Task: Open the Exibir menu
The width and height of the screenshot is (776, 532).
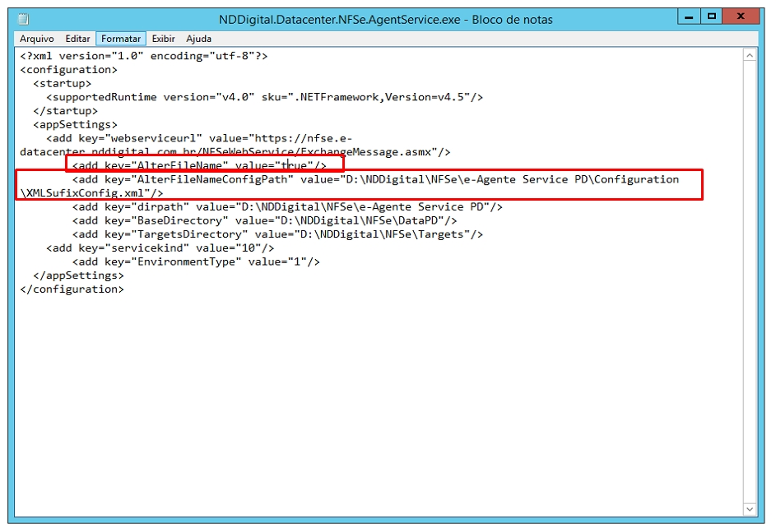Action: (x=164, y=39)
